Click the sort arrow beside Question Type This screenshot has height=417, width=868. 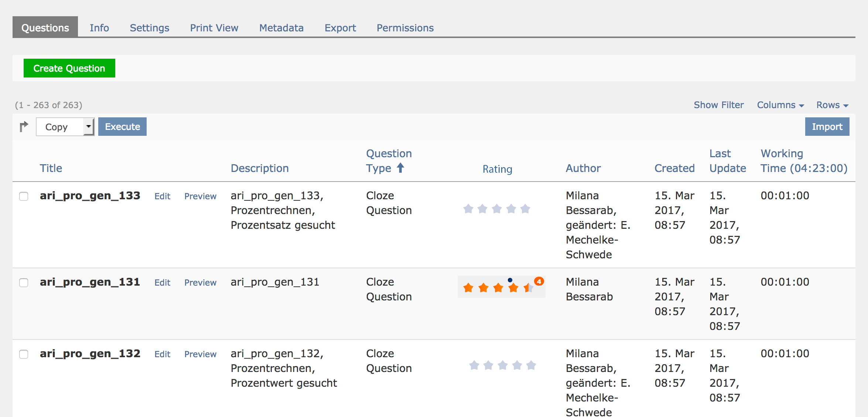(x=400, y=168)
